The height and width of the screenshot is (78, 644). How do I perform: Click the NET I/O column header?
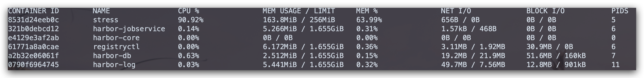pyautogui.click(x=456, y=11)
